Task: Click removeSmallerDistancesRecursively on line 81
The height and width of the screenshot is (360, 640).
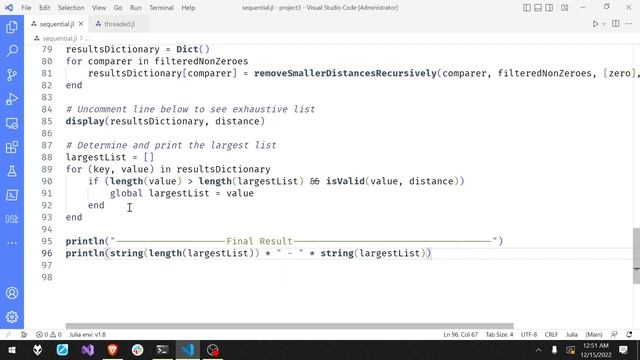Action: pos(345,73)
